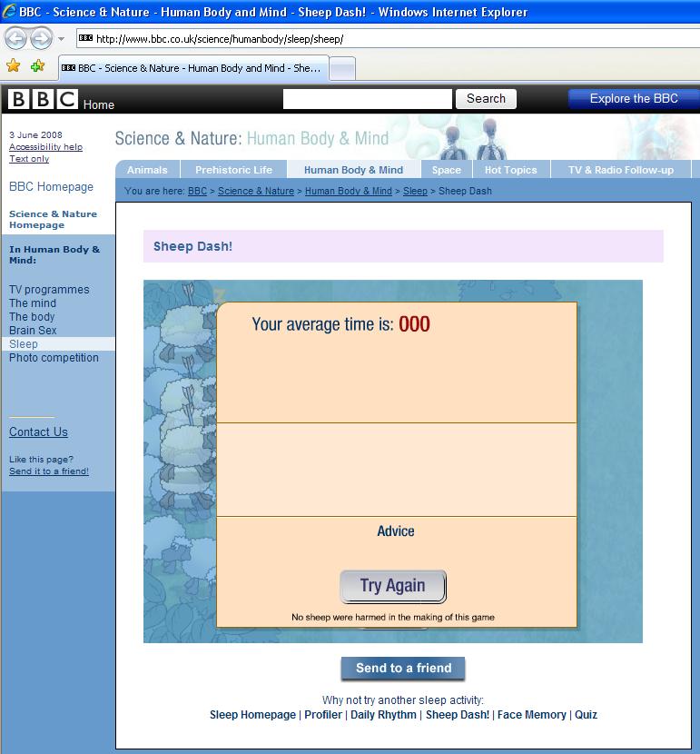The image size is (700, 754).
Task: Open the Text only link
Action: (29, 159)
